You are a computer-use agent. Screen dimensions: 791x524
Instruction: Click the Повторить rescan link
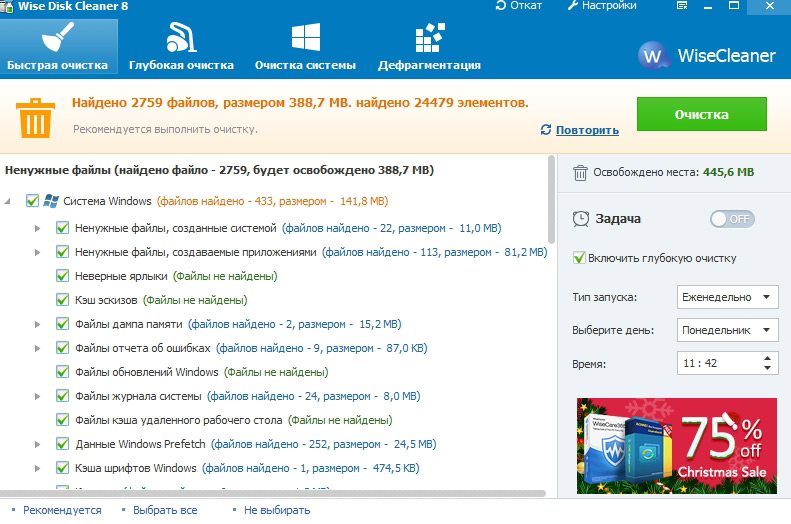587,130
